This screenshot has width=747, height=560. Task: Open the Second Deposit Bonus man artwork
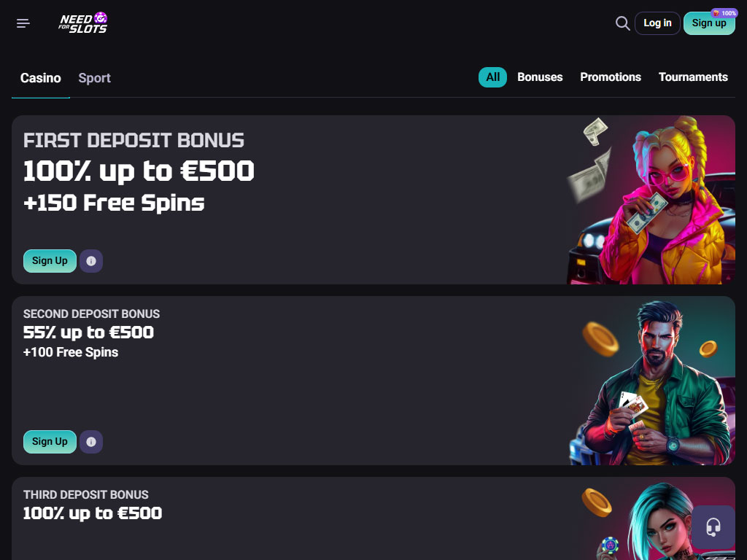coord(653,383)
